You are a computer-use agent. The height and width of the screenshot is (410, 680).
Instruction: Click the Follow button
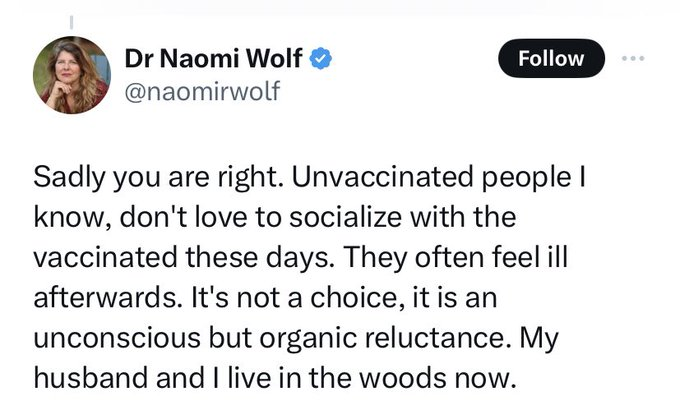(551, 59)
